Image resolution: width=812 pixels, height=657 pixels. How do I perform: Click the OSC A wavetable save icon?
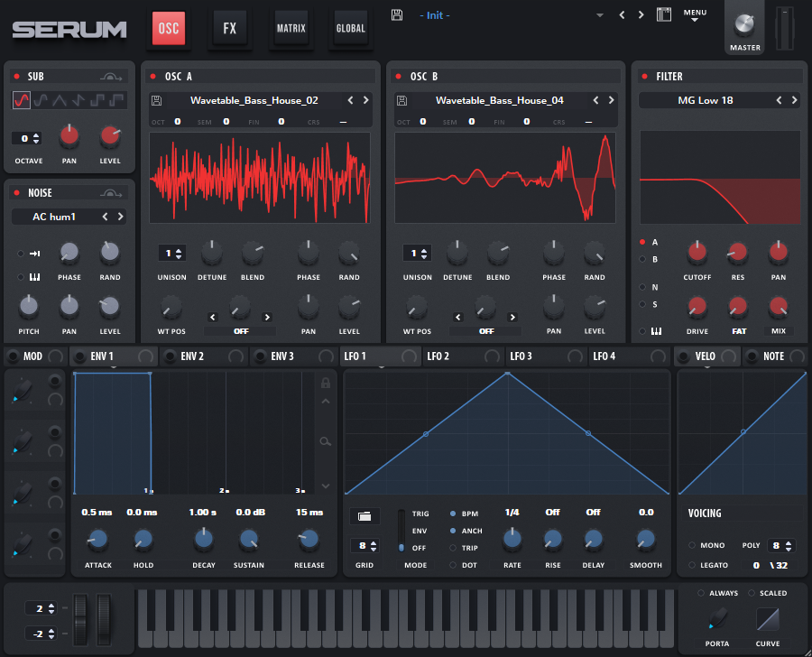(156, 100)
